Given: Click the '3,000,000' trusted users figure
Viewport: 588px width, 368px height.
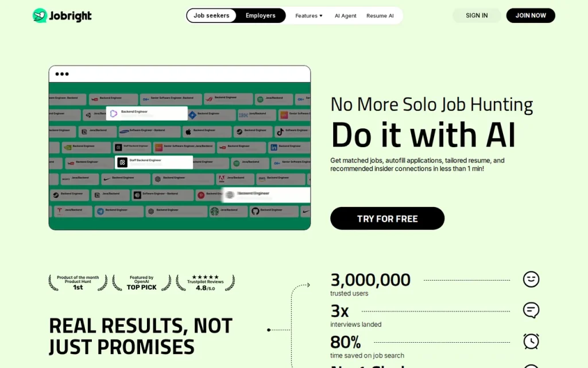Looking at the screenshot, I should 370,280.
